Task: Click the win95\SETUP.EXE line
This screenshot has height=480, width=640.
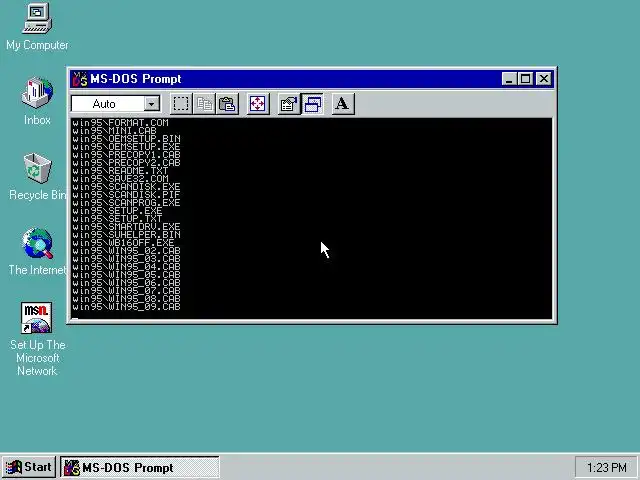Action: pyautogui.click(x=118, y=211)
